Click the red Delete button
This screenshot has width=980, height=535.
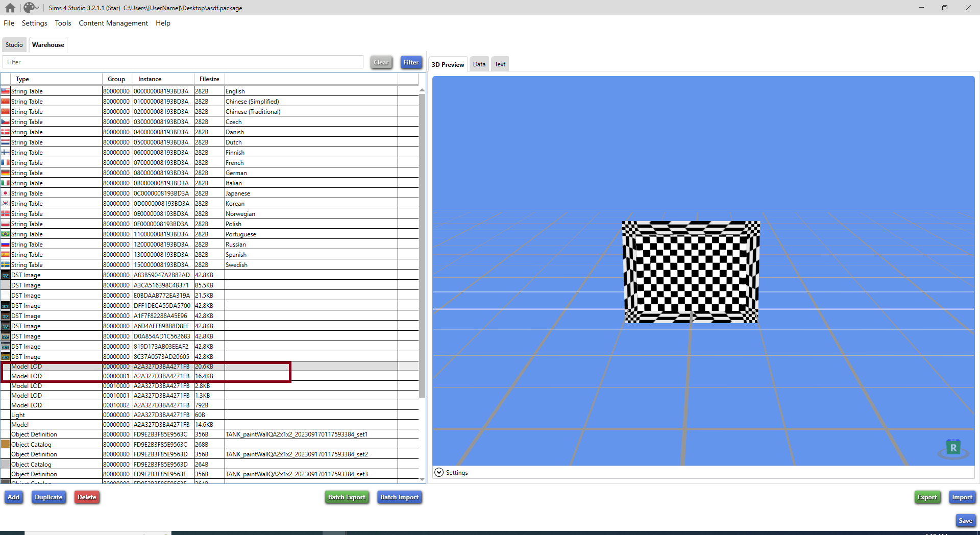87,497
